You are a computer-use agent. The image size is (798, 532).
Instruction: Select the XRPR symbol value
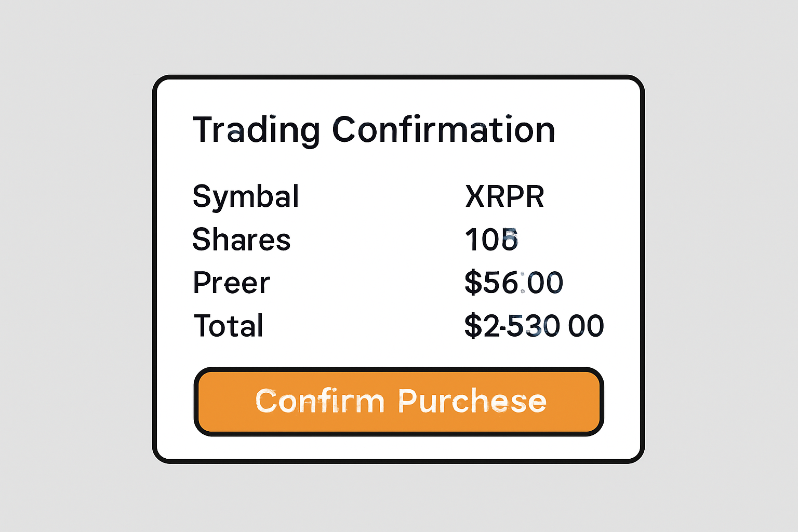504,196
